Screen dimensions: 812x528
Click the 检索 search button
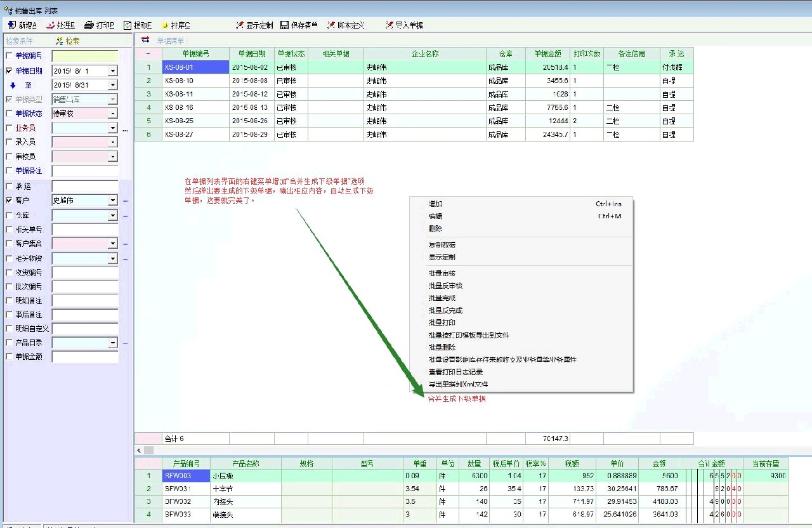[x=68, y=41]
